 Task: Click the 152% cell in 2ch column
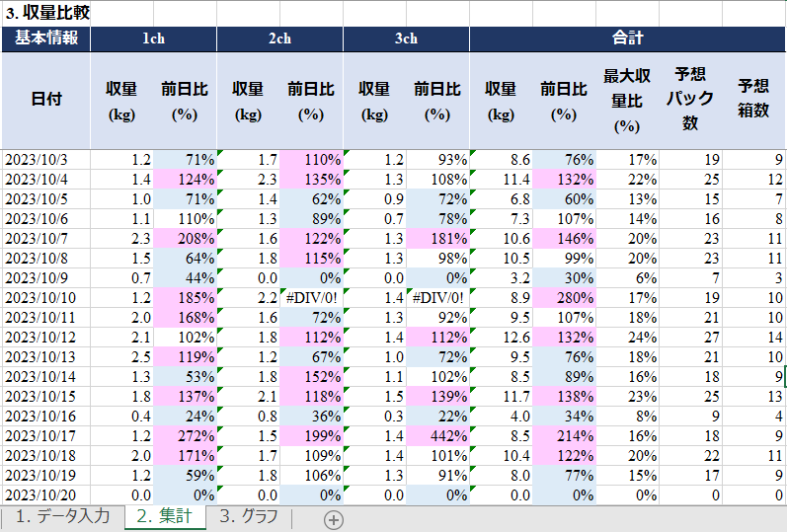point(312,377)
